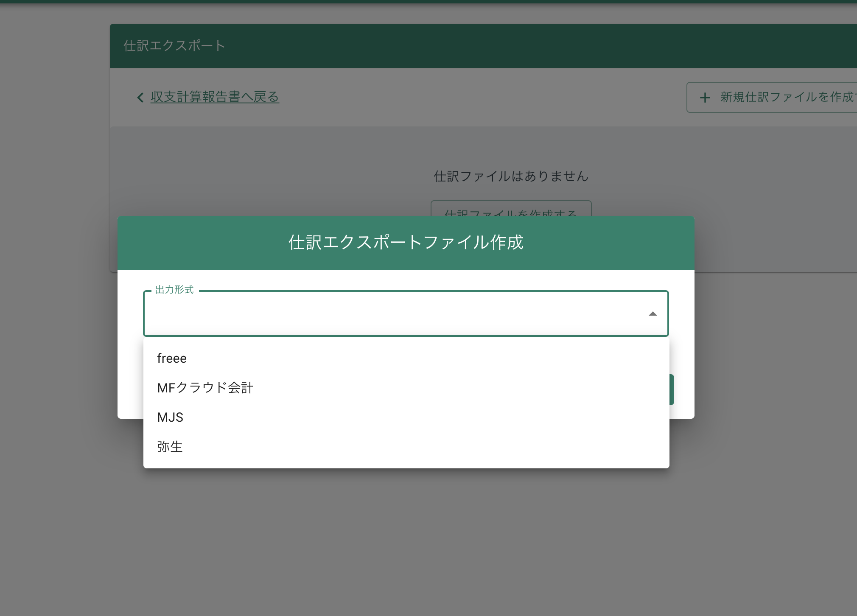
Task: Choose MFクラウド会計 option
Action: click(406, 387)
